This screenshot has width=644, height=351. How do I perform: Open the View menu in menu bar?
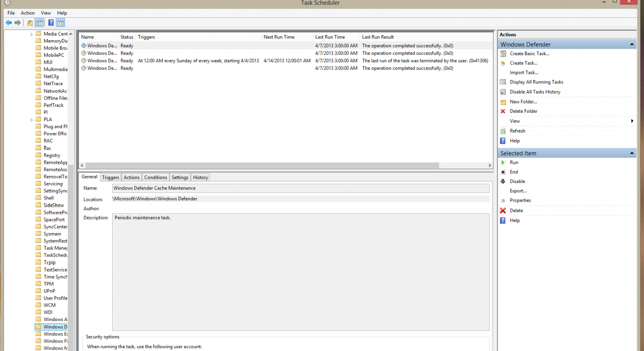point(46,13)
